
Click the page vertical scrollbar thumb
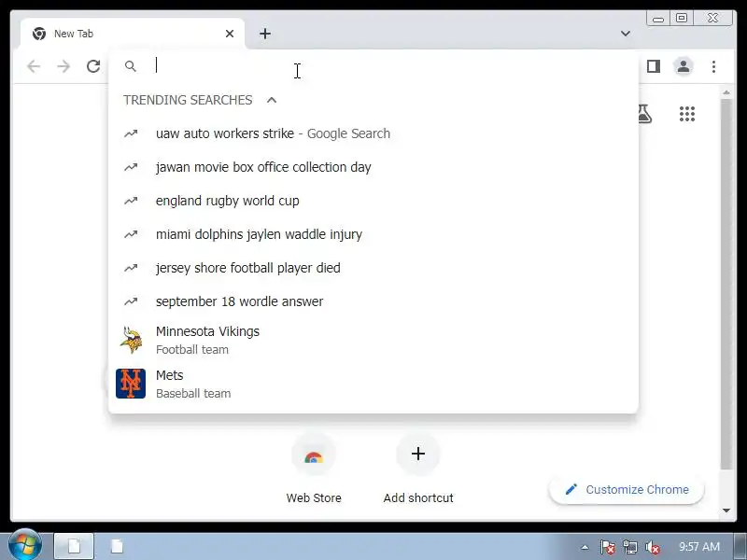(x=726, y=284)
